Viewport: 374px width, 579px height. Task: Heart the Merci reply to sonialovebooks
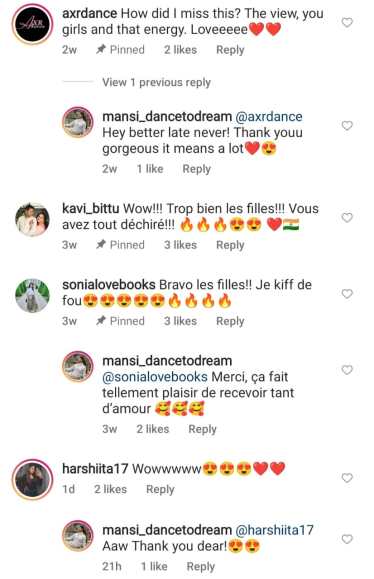(x=347, y=370)
